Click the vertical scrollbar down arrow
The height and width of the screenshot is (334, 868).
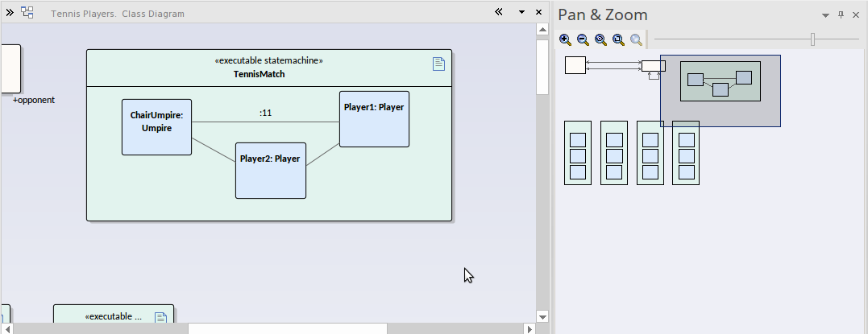pyautogui.click(x=542, y=316)
